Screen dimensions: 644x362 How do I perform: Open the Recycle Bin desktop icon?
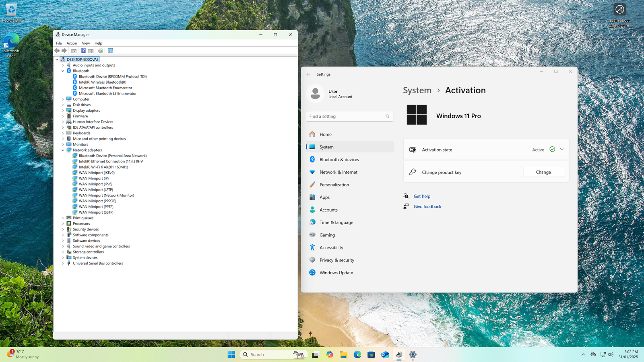click(x=11, y=12)
